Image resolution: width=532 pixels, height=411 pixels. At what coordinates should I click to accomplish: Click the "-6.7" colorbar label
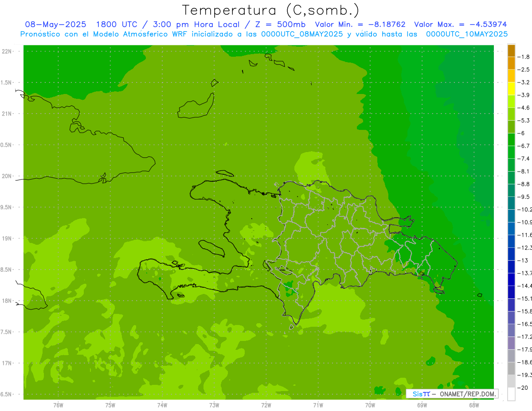coord(524,146)
